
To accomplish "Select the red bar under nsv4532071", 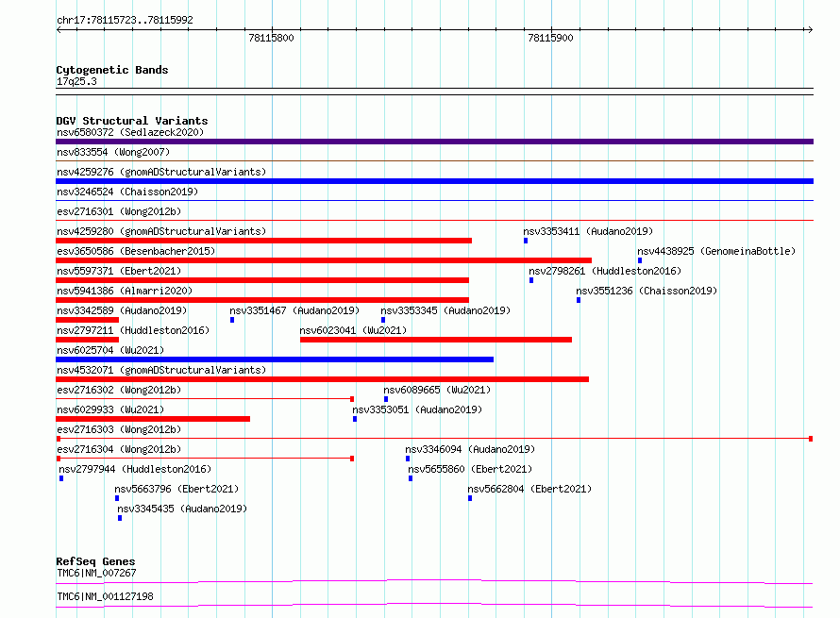I will (x=323, y=379).
